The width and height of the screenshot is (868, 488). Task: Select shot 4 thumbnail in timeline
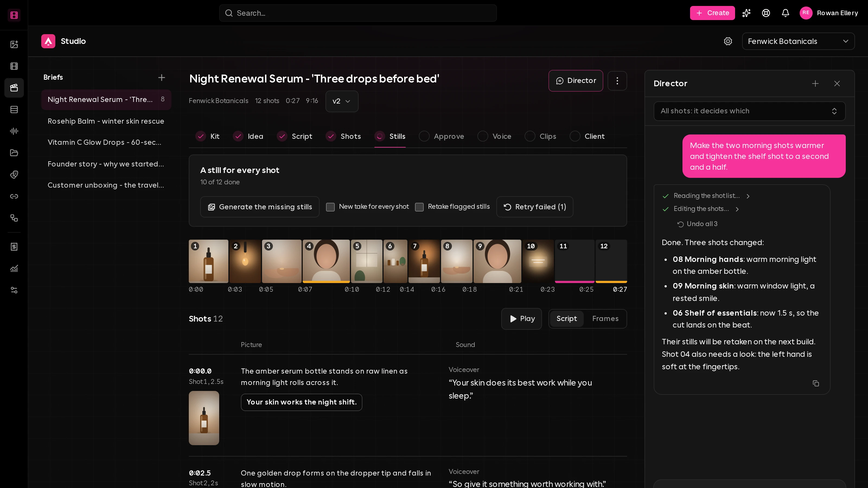[326, 261]
